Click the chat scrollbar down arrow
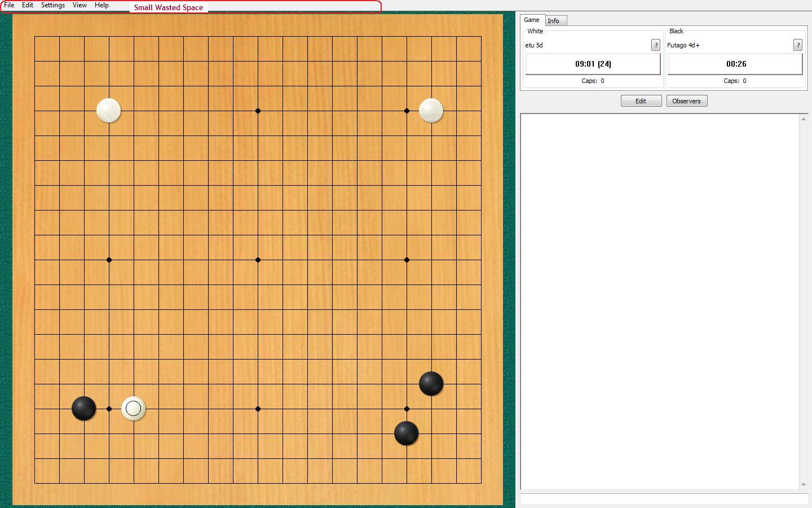The height and width of the screenshot is (508, 812). (x=804, y=485)
